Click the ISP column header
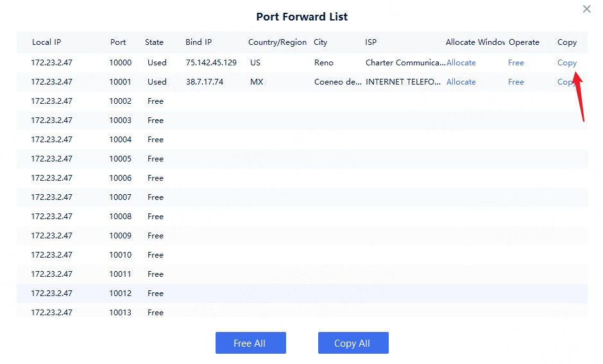Viewport: 603px width, 364px height. 371,42
